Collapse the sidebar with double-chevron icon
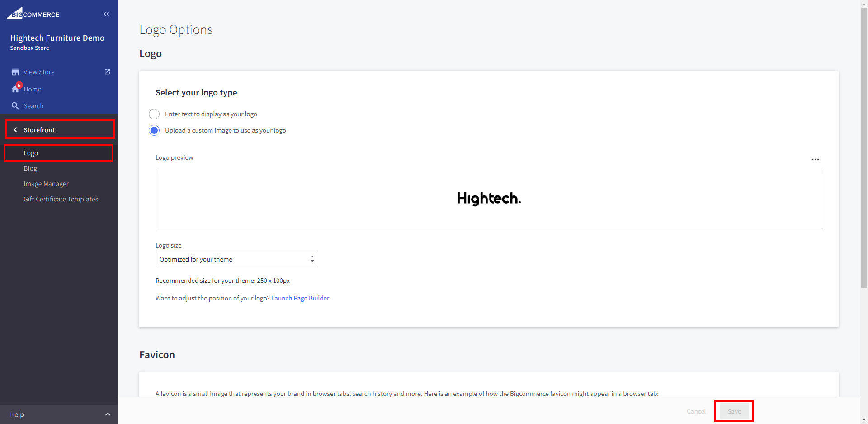Screen dimensions: 868x424 (x=106, y=14)
